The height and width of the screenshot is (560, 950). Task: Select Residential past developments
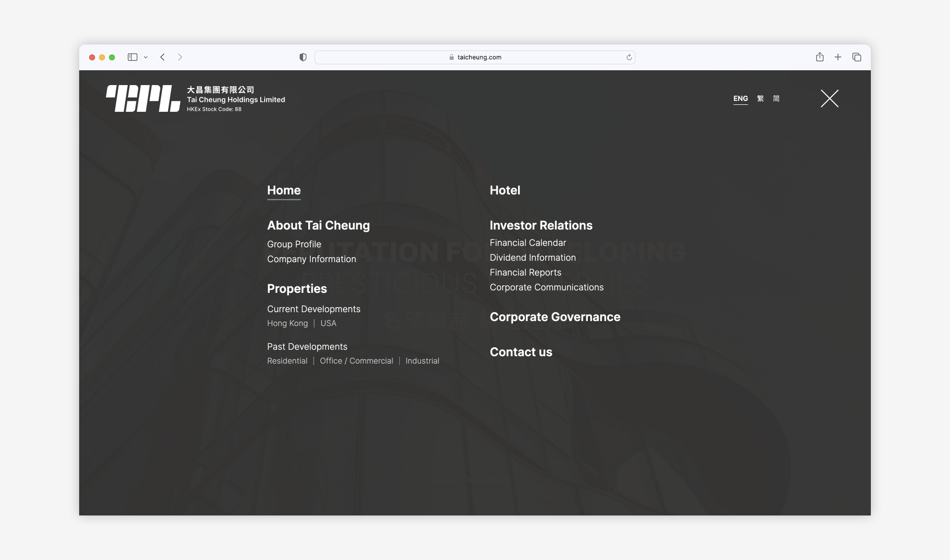[287, 361]
